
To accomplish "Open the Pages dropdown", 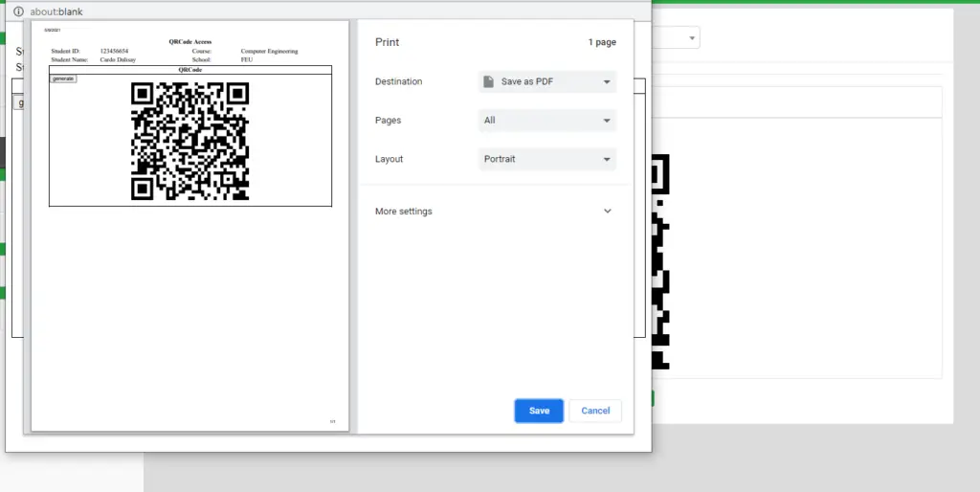I will click(x=547, y=120).
